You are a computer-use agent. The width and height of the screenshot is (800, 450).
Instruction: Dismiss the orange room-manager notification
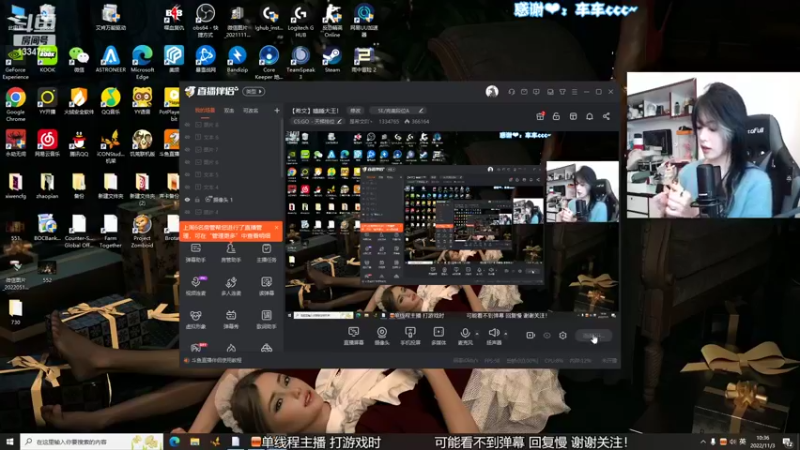click(x=276, y=227)
